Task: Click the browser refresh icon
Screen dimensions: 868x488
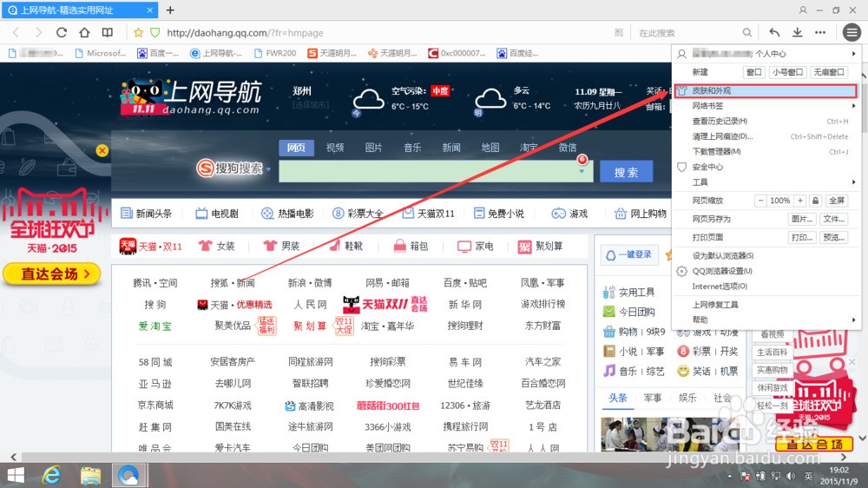Action: (x=62, y=33)
